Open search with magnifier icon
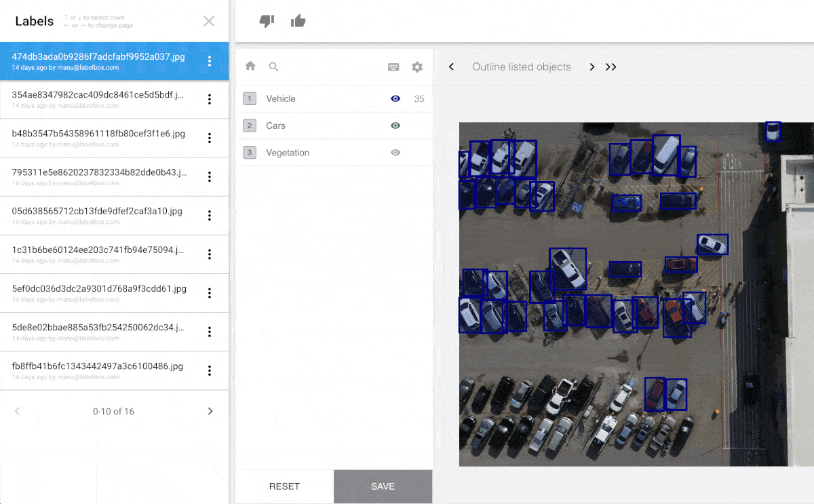This screenshot has height=504, width=814. point(274,66)
